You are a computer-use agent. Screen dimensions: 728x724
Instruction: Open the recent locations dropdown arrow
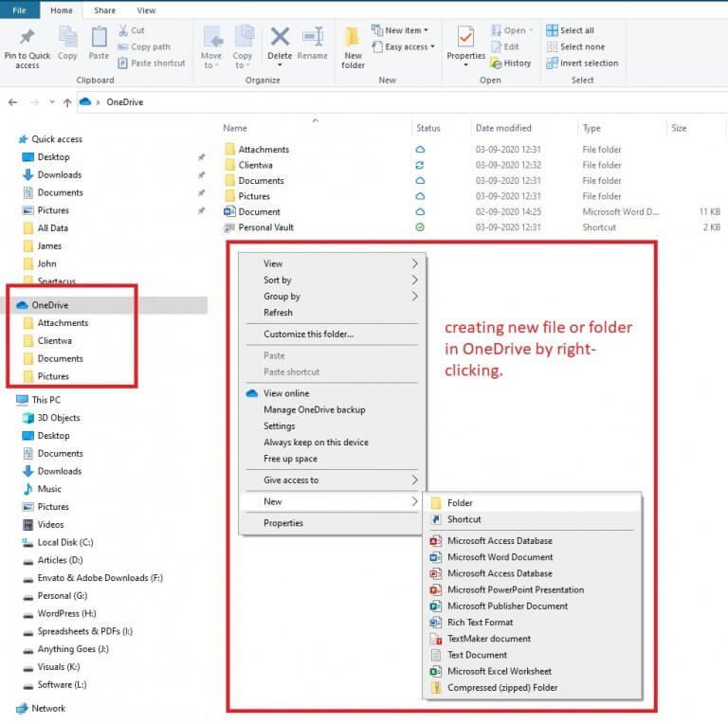click(51, 102)
